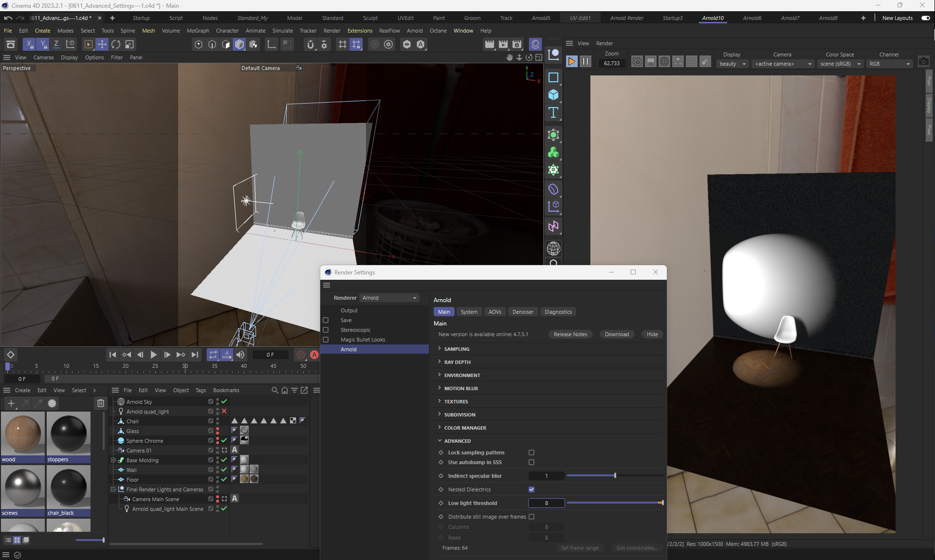Enable Lock sampling pattern checkbox
Screen dimensions: 935x560
[532, 452]
